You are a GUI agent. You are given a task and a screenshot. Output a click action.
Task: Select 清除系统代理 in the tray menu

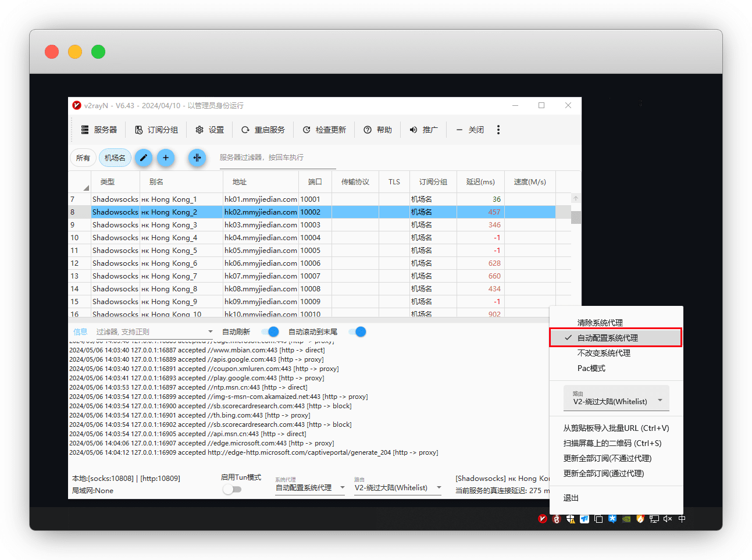pos(600,323)
